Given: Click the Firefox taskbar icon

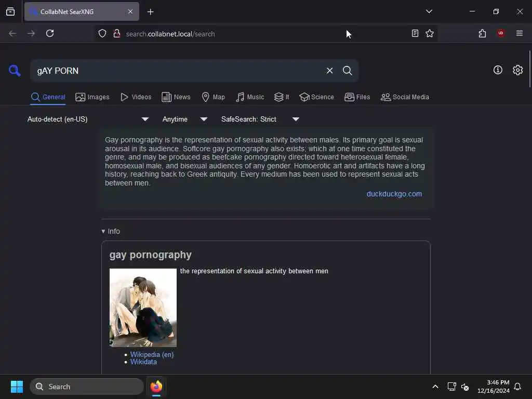Looking at the screenshot, I should pos(156,387).
